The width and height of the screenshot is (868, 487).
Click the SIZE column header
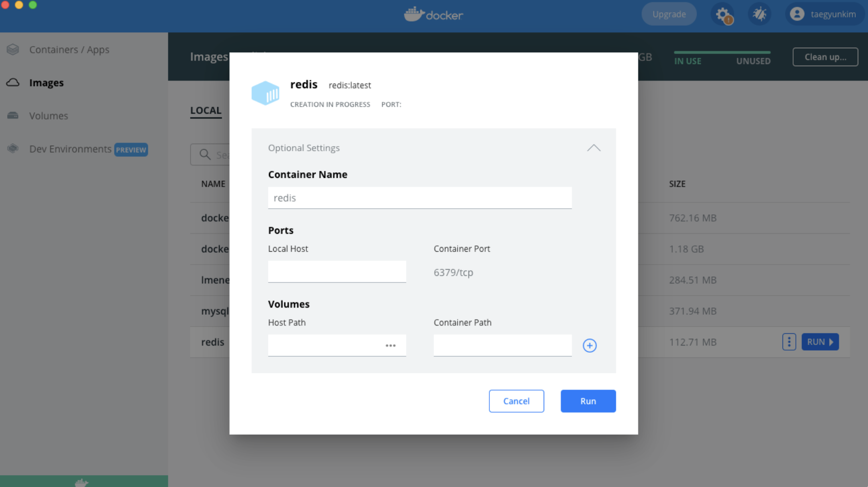pos(677,184)
